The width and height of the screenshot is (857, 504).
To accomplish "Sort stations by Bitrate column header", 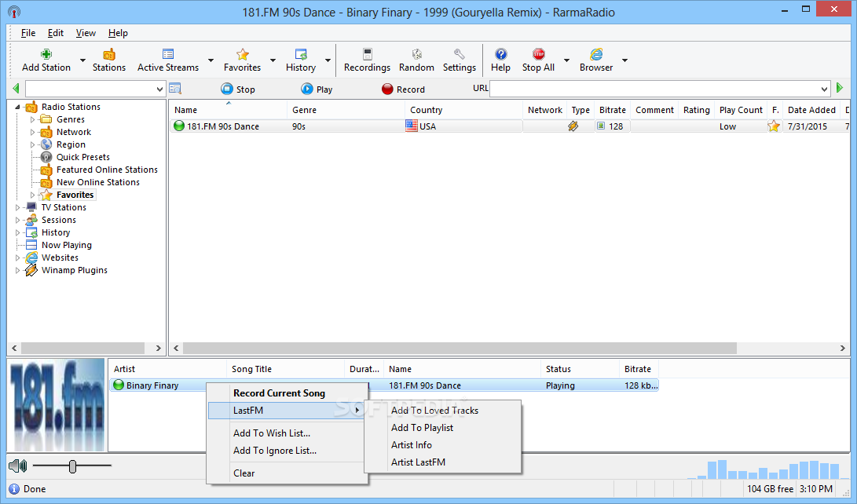I will tap(612, 110).
